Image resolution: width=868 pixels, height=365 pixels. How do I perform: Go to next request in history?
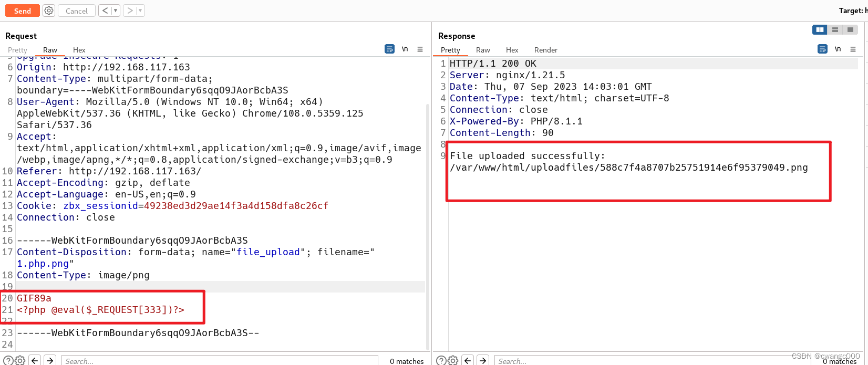pyautogui.click(x=130, y=11)
